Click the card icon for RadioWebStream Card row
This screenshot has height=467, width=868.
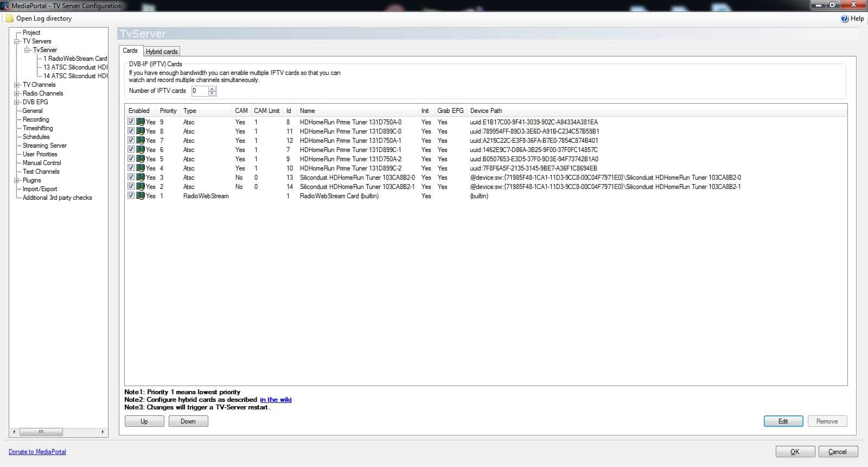click(141, 196)
